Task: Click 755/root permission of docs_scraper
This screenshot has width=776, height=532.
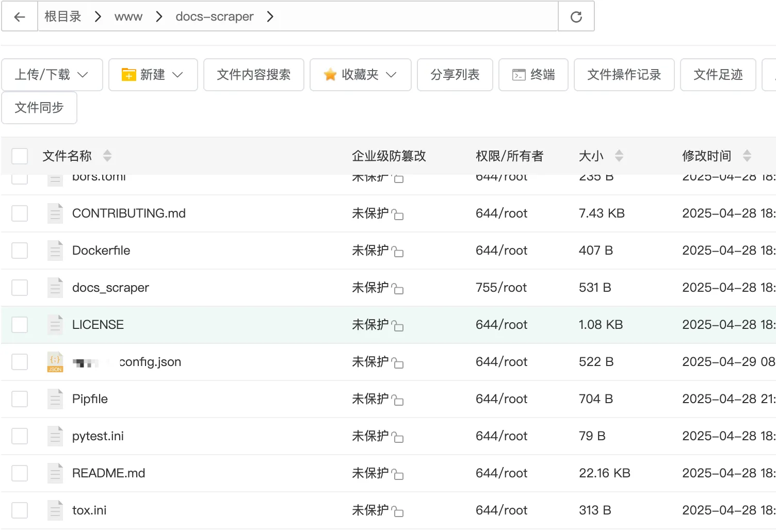Action: click(502, 288)
